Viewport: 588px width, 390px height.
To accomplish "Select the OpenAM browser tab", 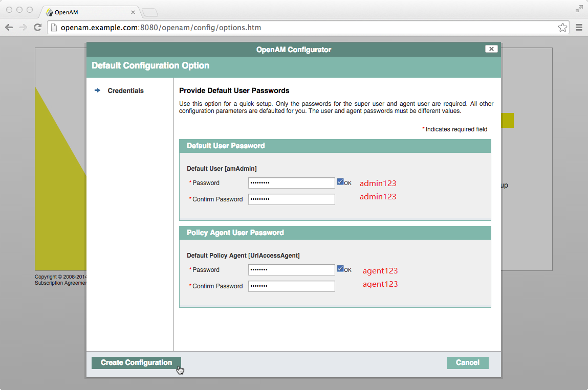I will 90,12.
